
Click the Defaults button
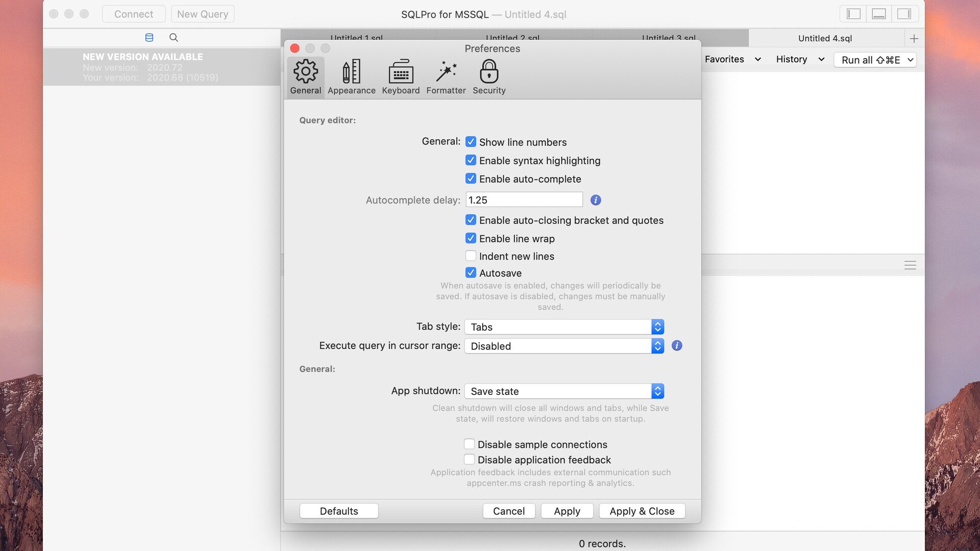(339, 511)
